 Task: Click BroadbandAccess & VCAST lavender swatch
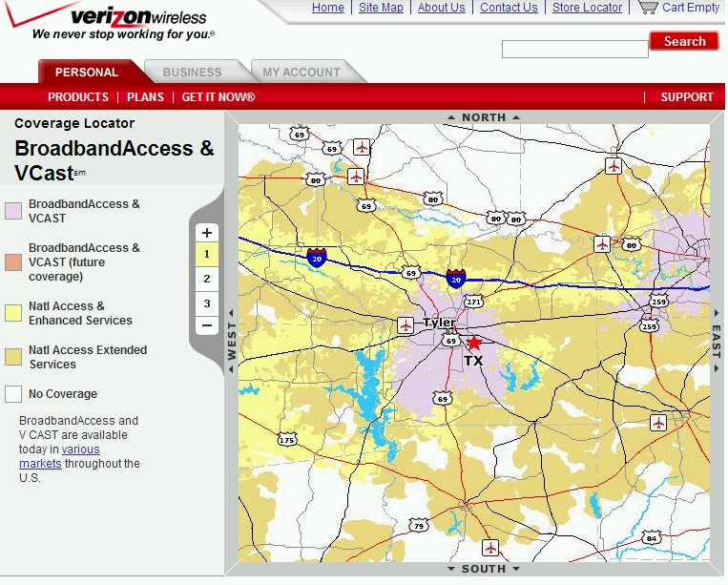tap(13, 211)
